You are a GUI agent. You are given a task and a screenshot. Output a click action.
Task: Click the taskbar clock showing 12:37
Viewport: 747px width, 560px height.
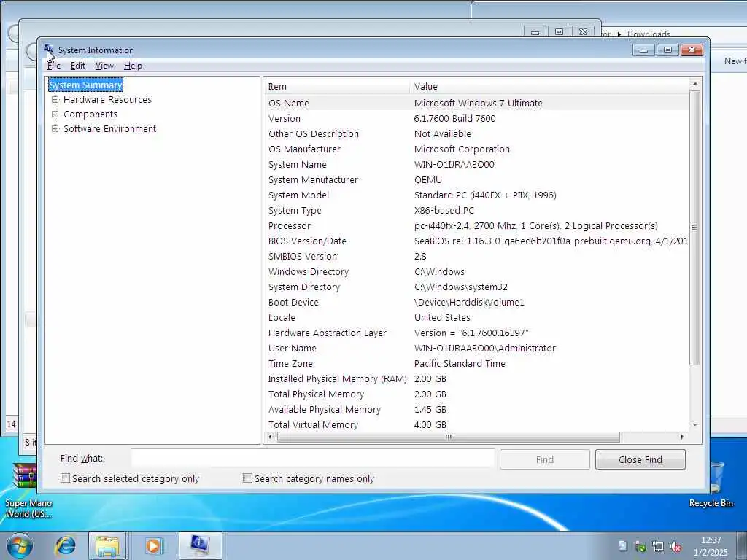[711, 546]
